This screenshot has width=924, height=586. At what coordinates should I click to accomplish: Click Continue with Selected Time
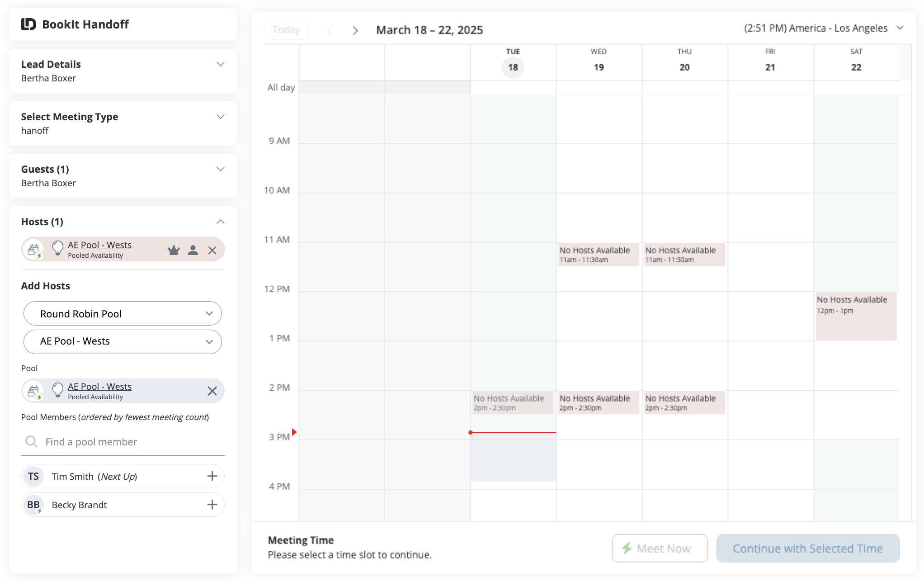click(807, 548)
